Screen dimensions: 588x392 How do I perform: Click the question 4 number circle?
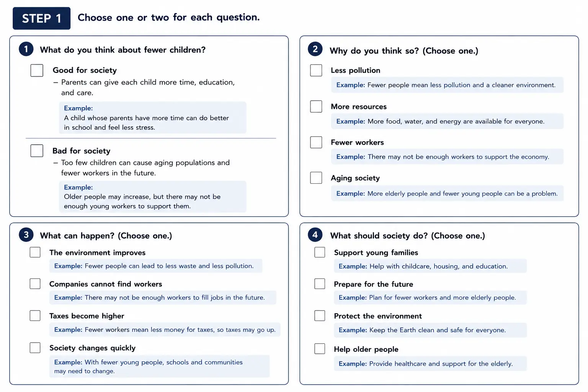tap(315, 235)
